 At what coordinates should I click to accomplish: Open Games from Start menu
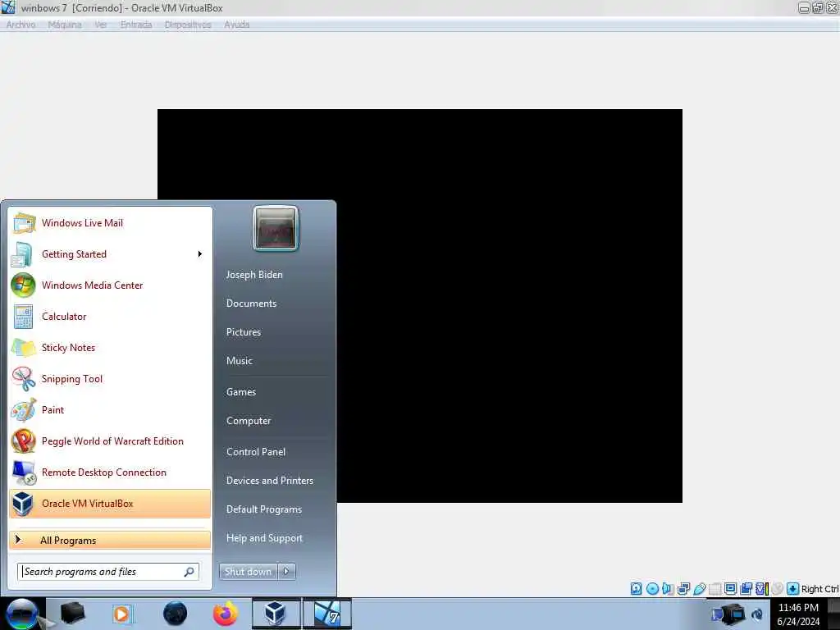pos(241,392)
